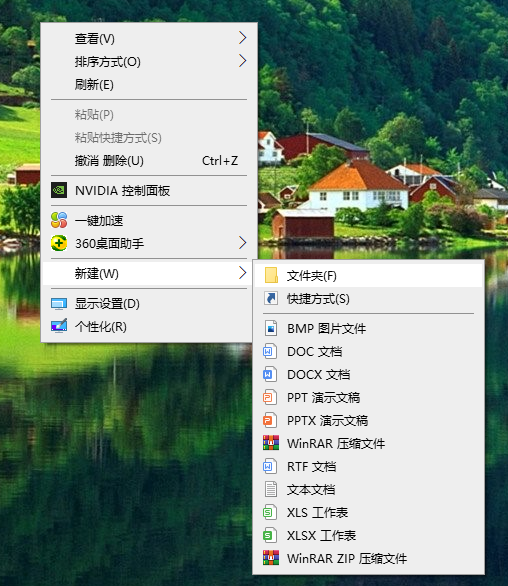Open the 新建(W) submenu arrow
The width and height of the screenshot is (508, 586).
click(243, 273)
